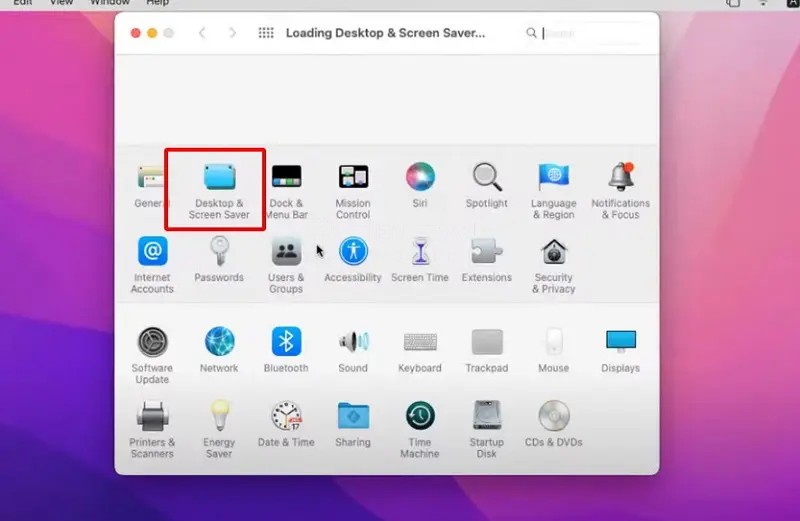This screenshot has height=521, width=800.
Task: Click the forward navigation arrow
Action: [233, 33]
